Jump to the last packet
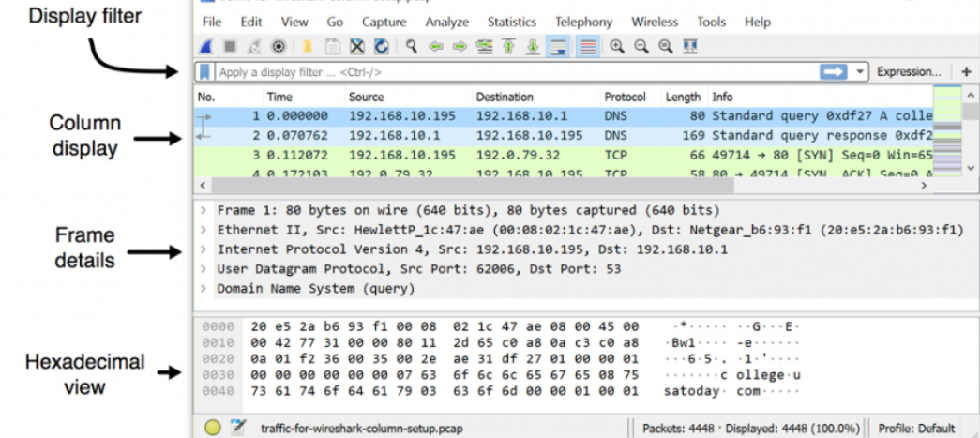This screenshot has width=980, height=438. coord(533,47)
